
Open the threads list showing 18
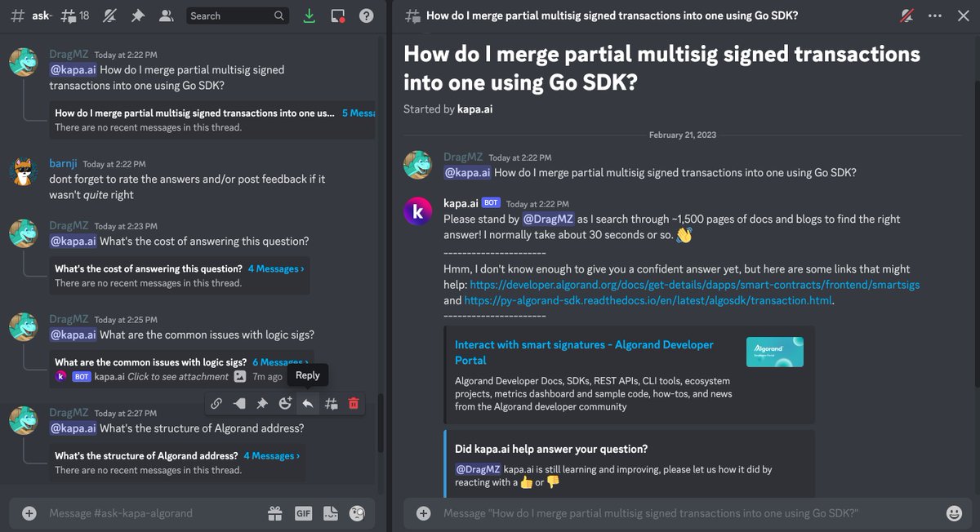tap(75, 16)
